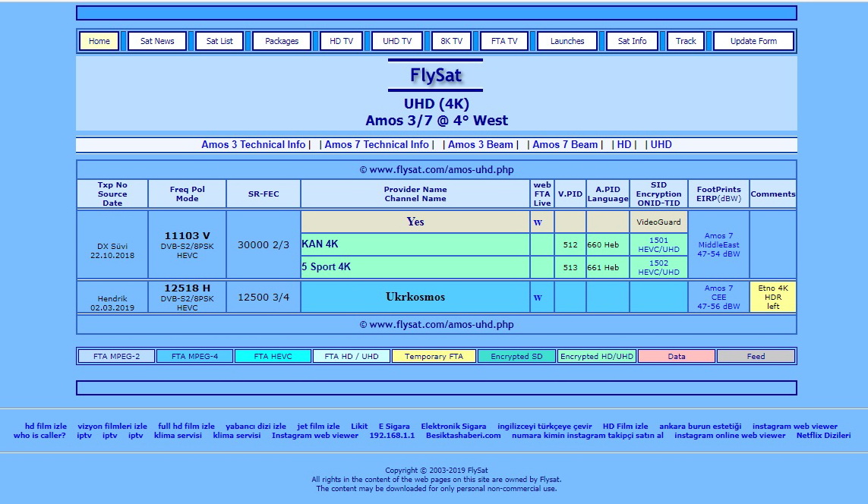Image resolution: width=868 pixels, height=504 pixels.
Task: Click frequency 12518 H cell
Action: (x=187, y=297)
